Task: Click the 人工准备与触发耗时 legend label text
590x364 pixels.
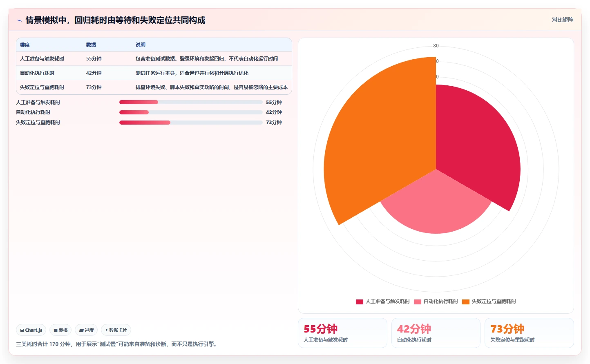Action: click(388, 301)
